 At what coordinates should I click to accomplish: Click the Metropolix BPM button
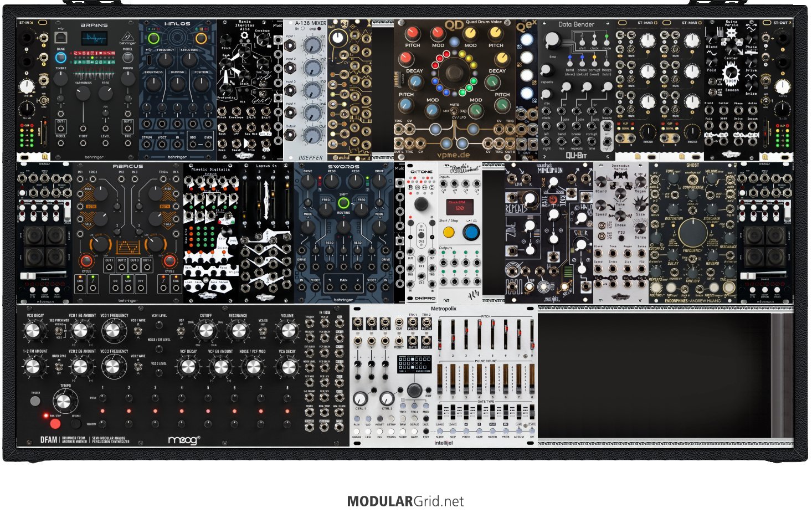point(403,419)
